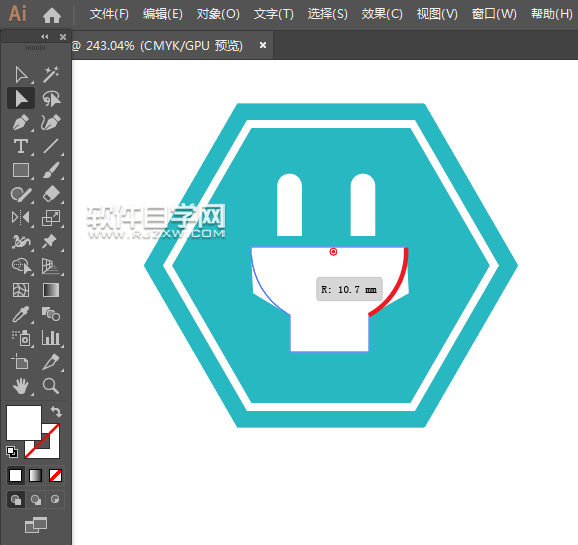578x545 pixels.
Task: Select the Eraser tool
Action: pos(51,194)
